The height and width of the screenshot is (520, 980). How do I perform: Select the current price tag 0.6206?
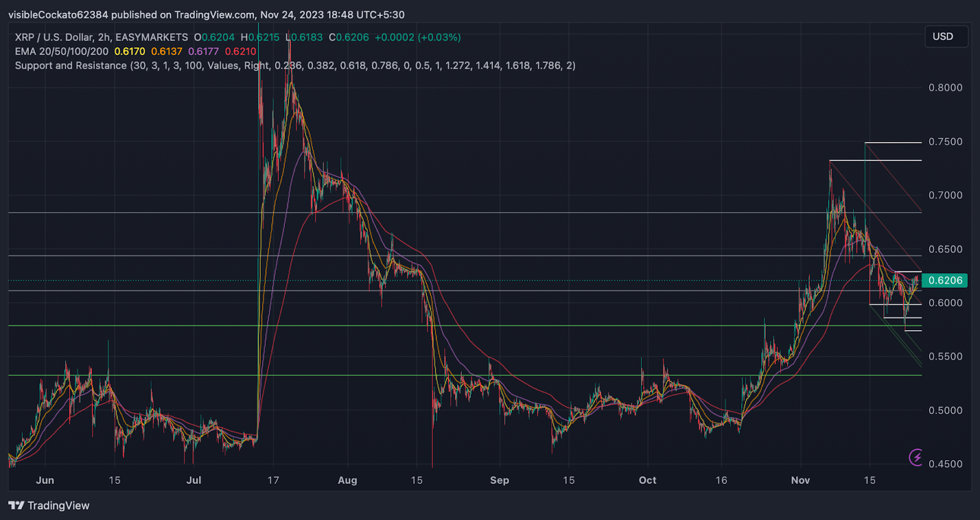pos(944,281)
